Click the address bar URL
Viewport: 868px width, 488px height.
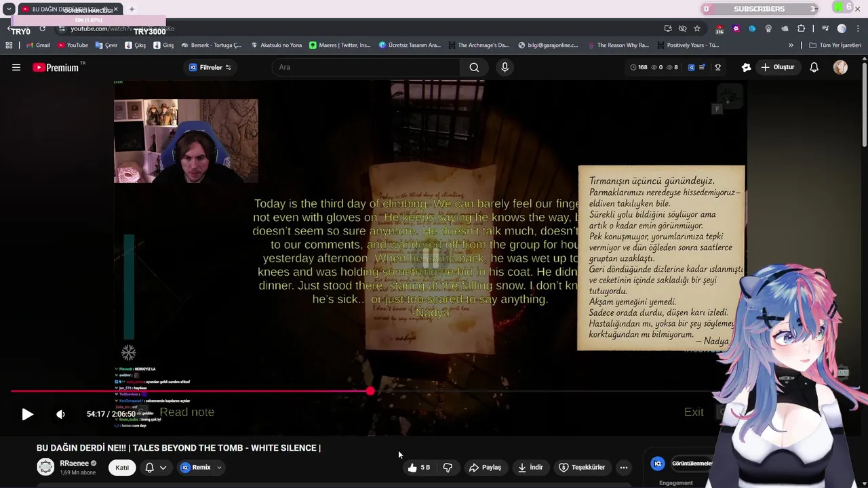click(x=122, y=29)
